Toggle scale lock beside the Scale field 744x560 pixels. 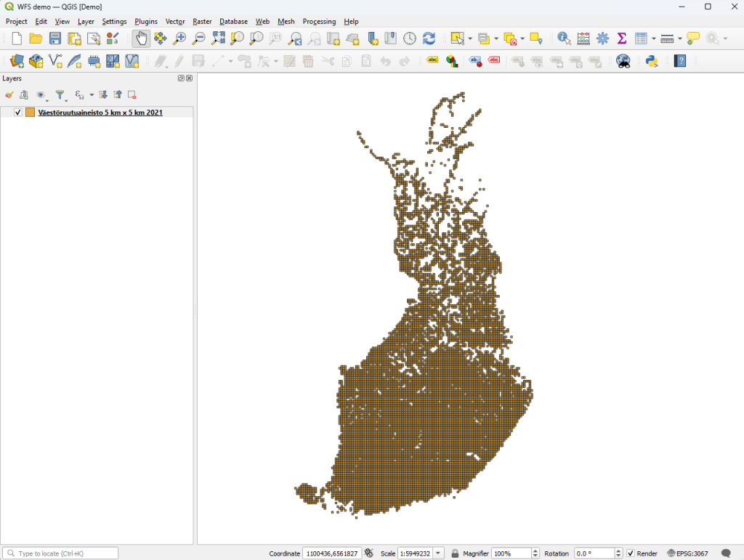click(x=453, y=553)
